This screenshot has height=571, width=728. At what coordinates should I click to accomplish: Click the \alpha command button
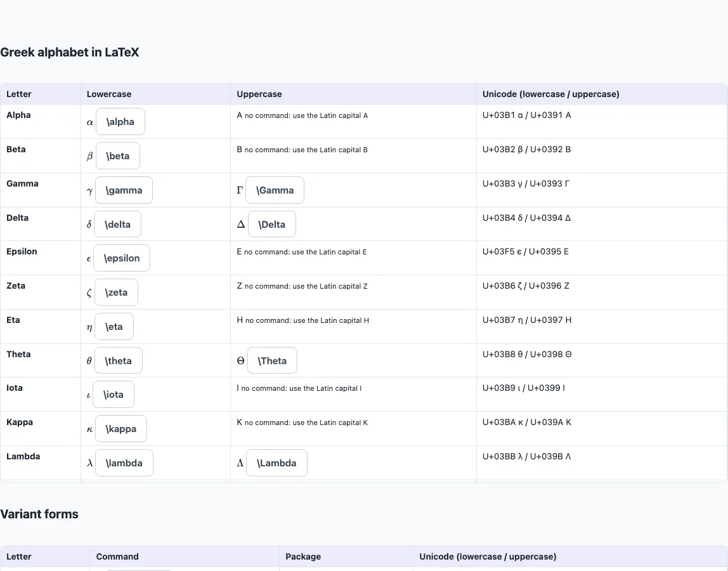[120, 122]
